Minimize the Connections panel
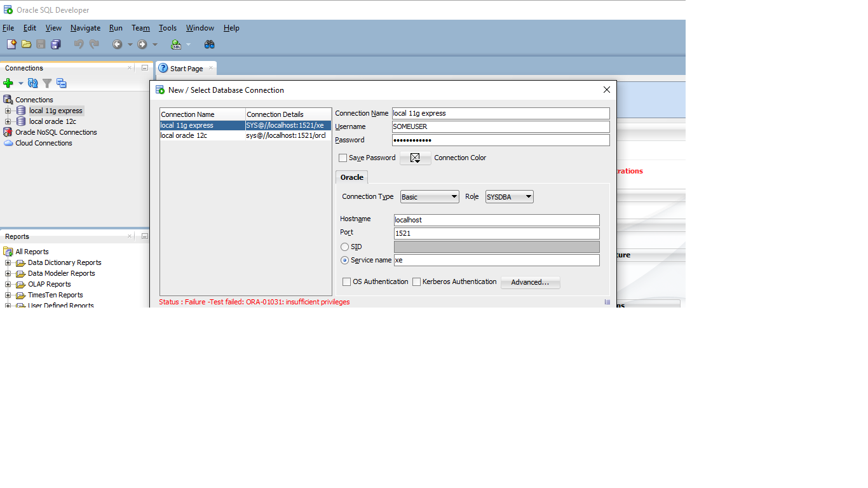 (144, 68)
